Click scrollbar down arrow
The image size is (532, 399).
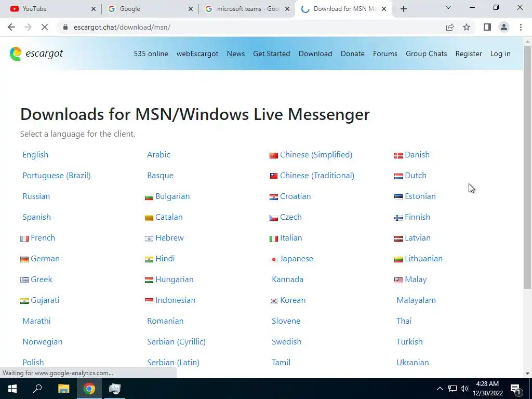(x=527, y=374)
